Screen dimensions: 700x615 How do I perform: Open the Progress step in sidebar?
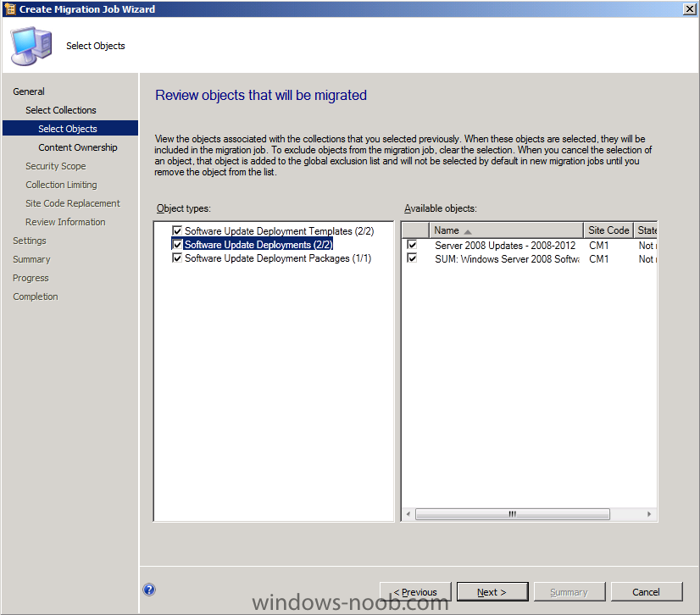click(x=31, y=278)
